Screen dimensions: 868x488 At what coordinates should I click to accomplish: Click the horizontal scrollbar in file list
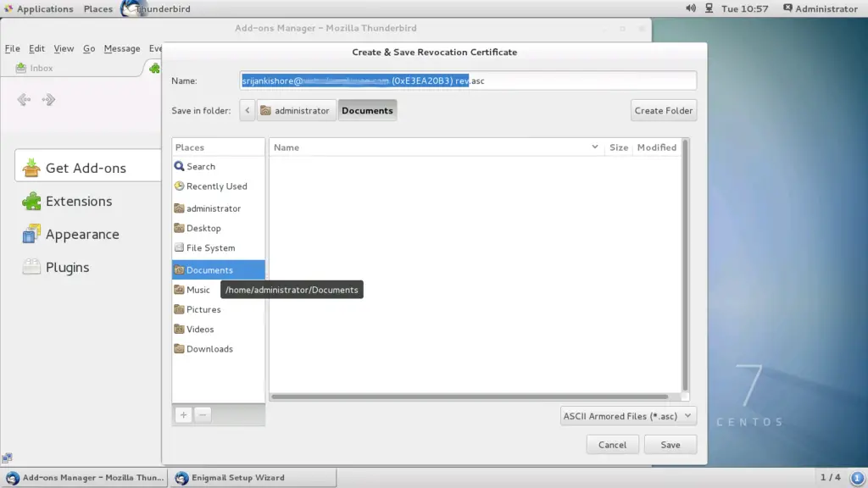click(x=470, y=396)
